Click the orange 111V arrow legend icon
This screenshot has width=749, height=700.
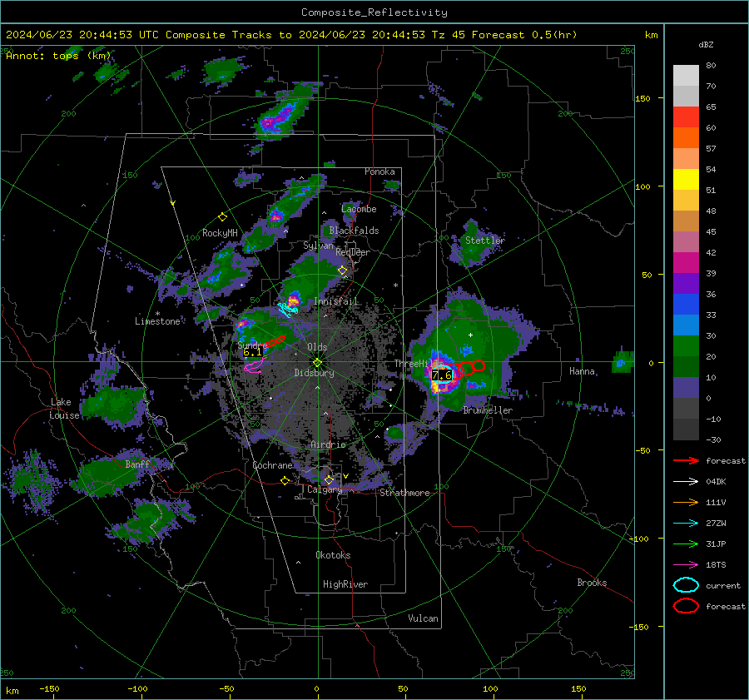[x=686, y=502]
